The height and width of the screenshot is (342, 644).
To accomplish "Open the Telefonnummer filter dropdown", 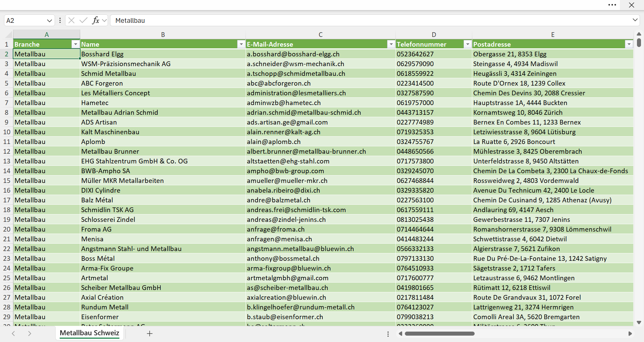I will click(x=468, y=44).
